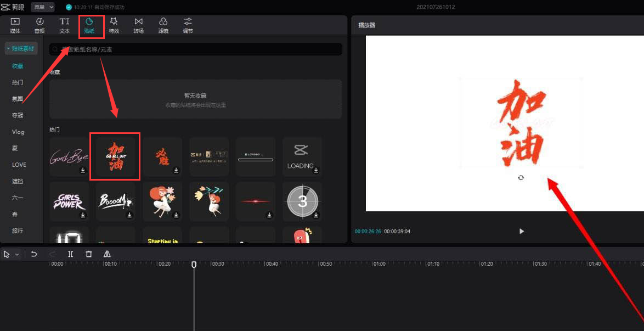Open the 媒体 media tab
The height and width of the screenshot is (331, 644).
point(15,25)
